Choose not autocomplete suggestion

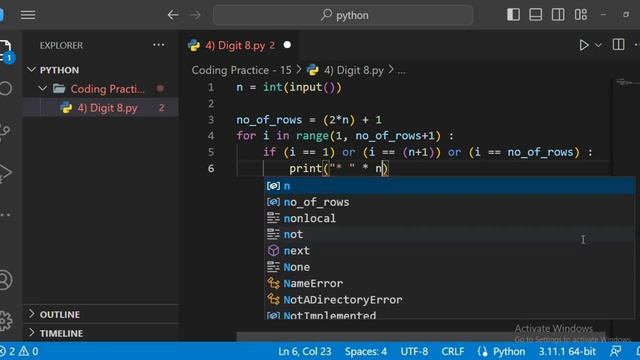(x=449, y=234)
